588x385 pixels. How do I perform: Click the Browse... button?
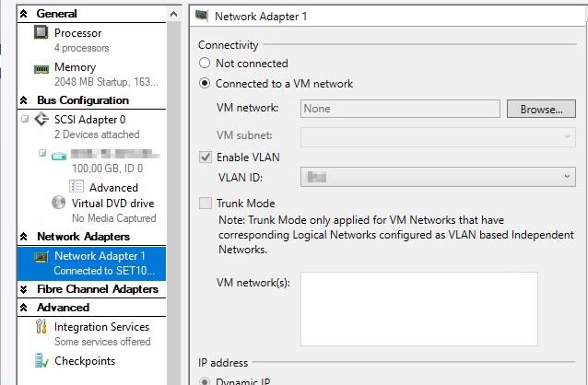pyautogui.click(x=541, y=109)
